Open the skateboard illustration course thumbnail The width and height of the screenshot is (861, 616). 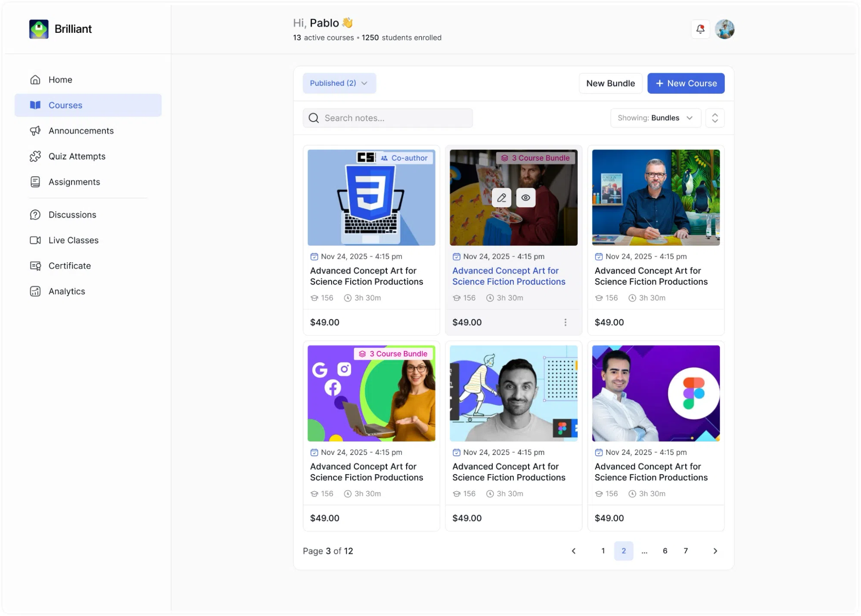coord(513,393)
